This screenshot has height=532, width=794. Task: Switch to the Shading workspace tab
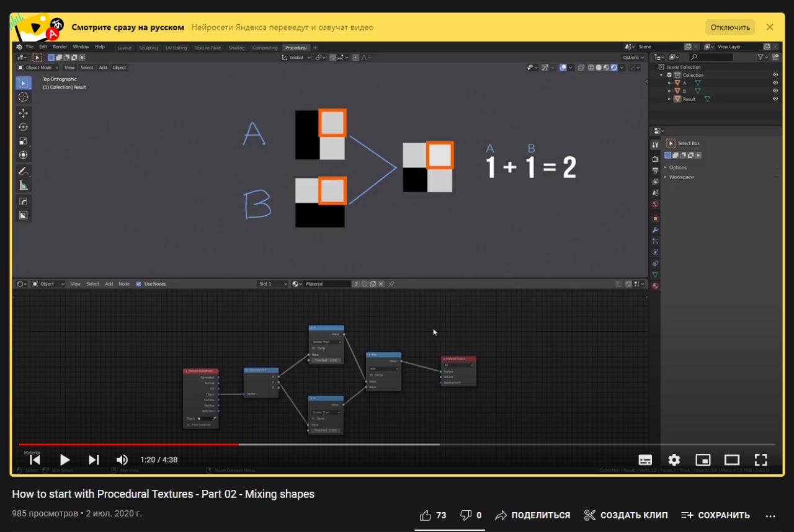point(236,48)
